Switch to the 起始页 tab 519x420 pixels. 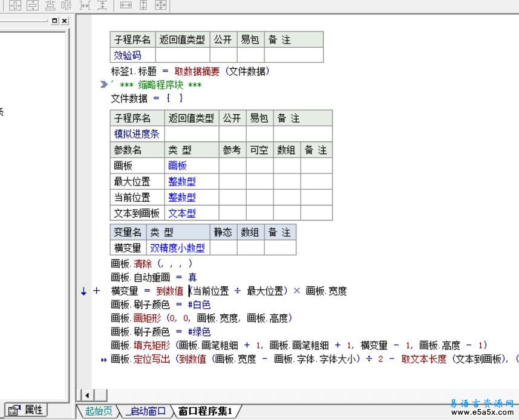click(x=99, y=411)
